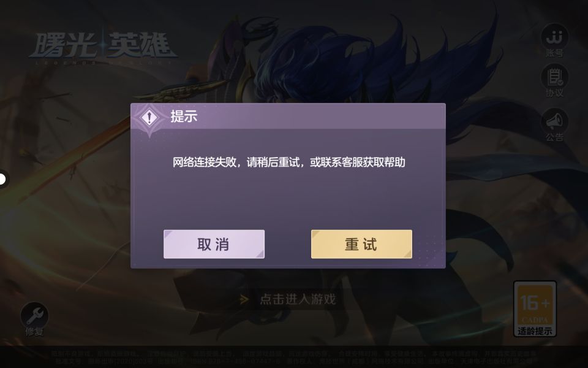588x368 pixels.
Task: Click the health advisory text at the bottom
Action: [x=294, y=357]
